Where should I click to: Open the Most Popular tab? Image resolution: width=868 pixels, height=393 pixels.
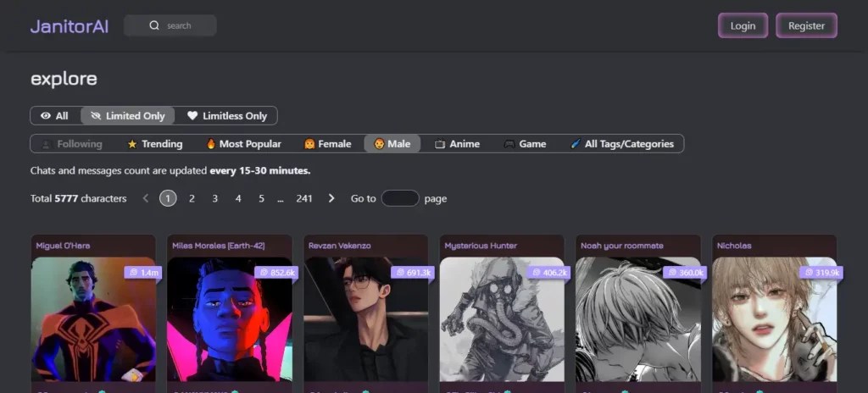pyautogui.click(x=243, y=144)
